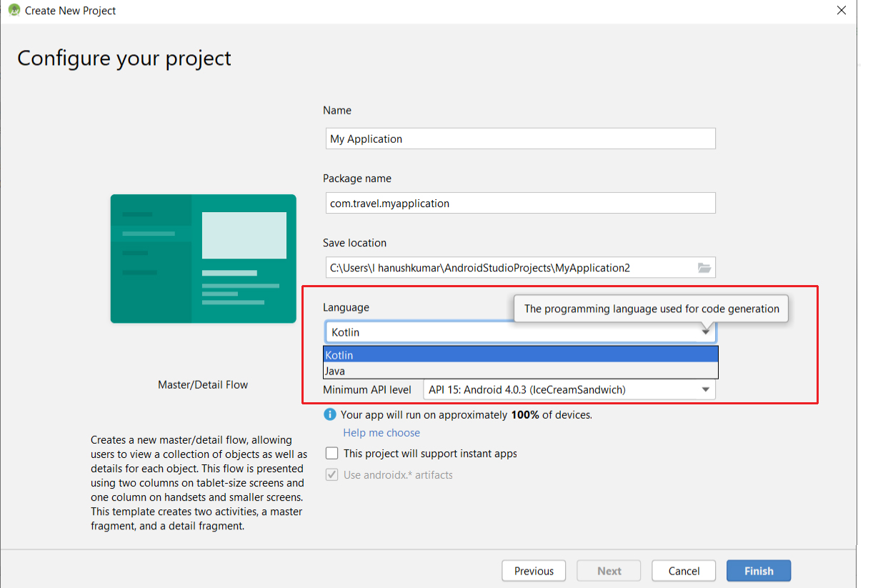873x588 pixels.
Task: Choose Java from the language list
Action: [520, 371]
